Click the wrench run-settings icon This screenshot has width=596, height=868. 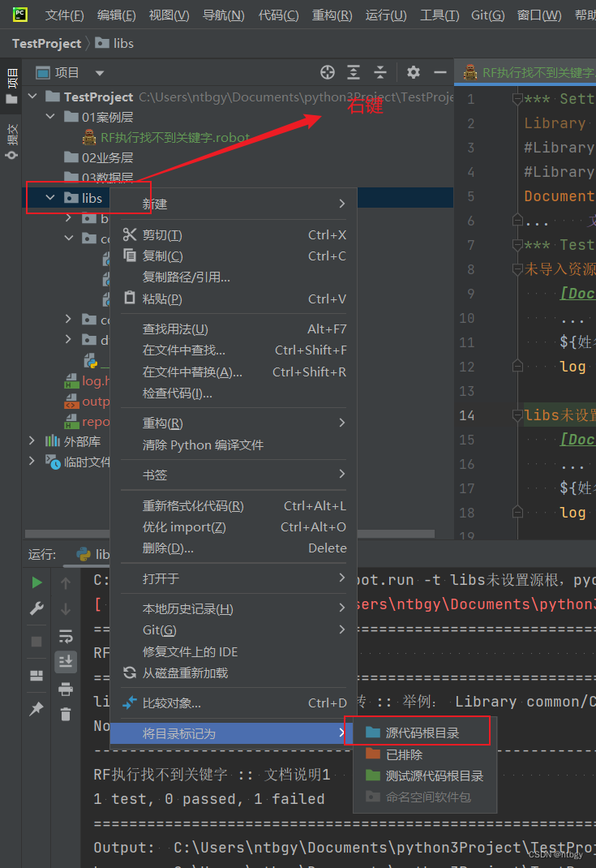[36, 609]
